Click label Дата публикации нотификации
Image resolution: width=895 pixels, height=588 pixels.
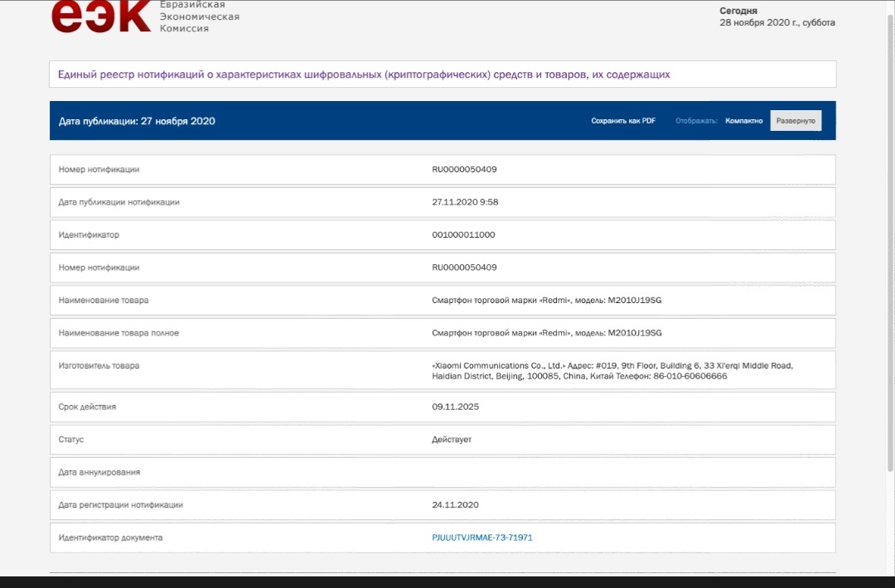(119, 202)
